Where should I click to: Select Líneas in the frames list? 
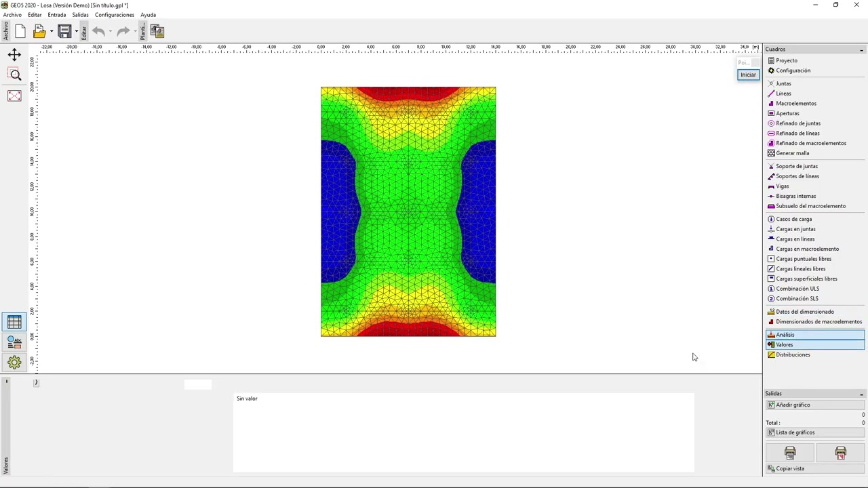click(x=815, y=94)
